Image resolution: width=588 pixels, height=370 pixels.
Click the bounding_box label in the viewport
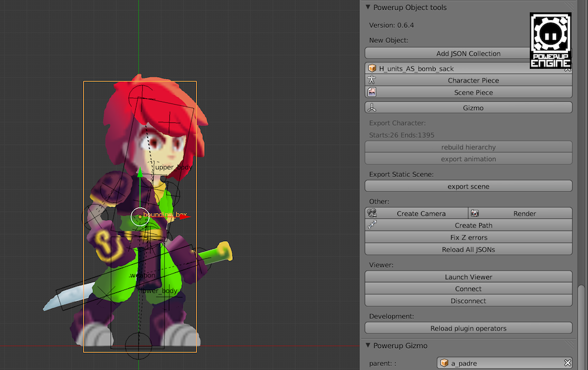165,215
